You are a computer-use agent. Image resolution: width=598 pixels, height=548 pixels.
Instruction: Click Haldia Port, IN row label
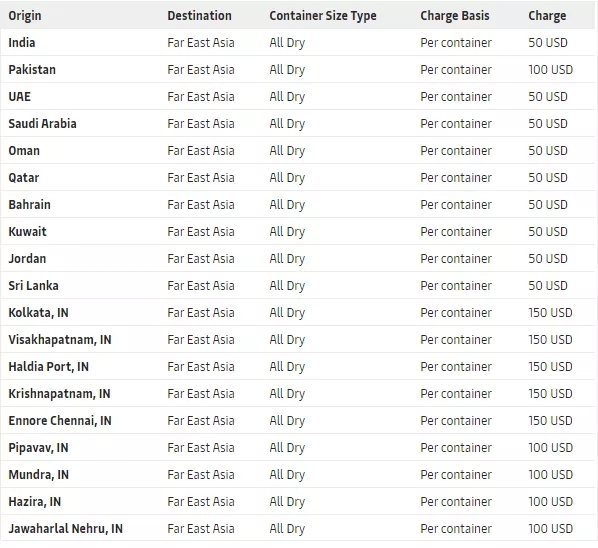pos(48,366)
